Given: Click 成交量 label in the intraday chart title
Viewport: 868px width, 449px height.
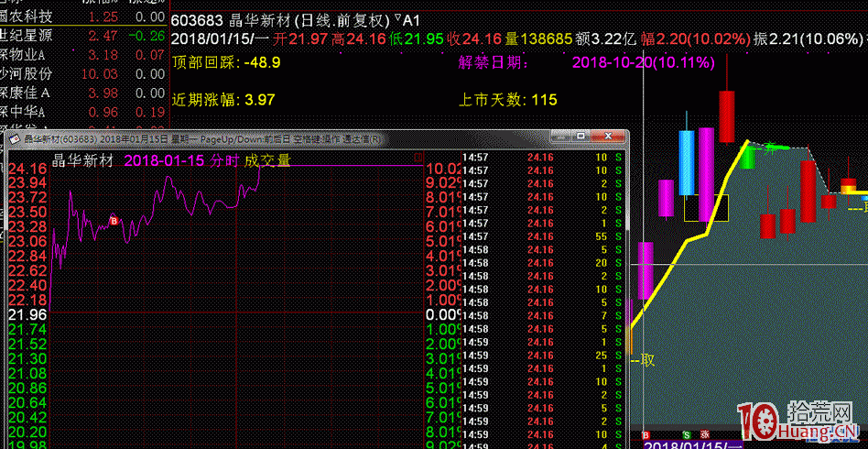Looking at the screenshot, I should (268, 160).
